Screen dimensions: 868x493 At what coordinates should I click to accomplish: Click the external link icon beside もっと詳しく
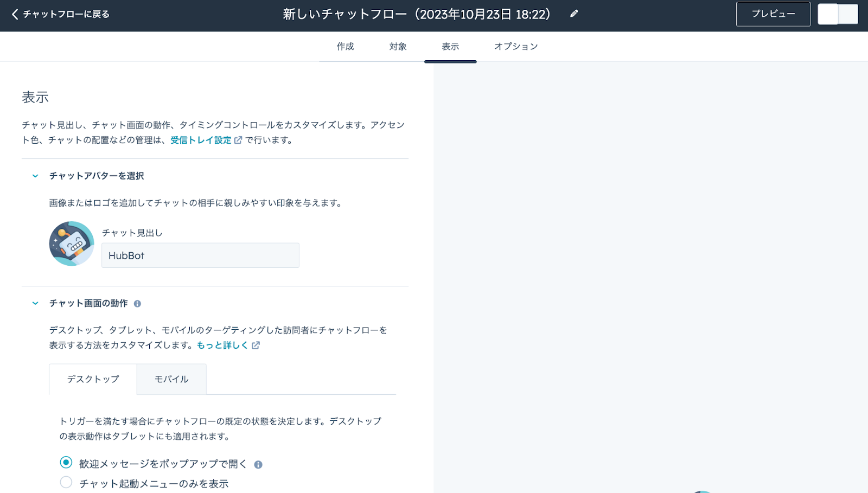click(x=256, y=345)
